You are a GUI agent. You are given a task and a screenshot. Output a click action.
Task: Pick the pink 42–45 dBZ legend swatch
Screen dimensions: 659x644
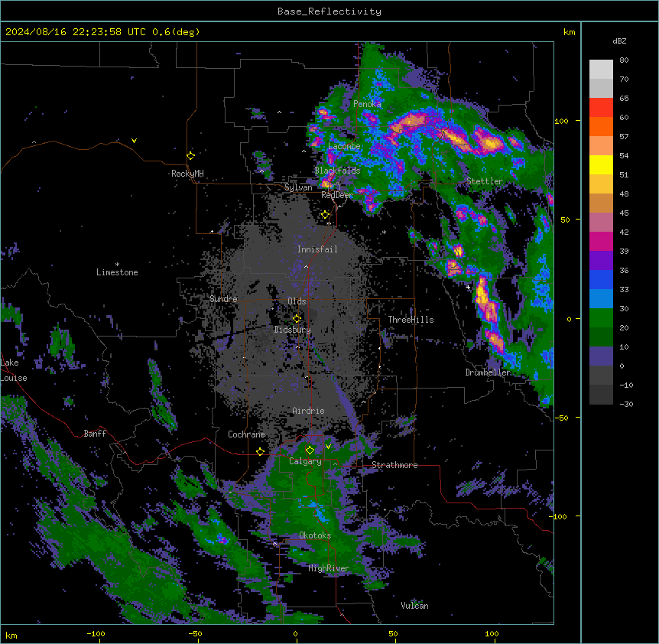tap(601, 223)
